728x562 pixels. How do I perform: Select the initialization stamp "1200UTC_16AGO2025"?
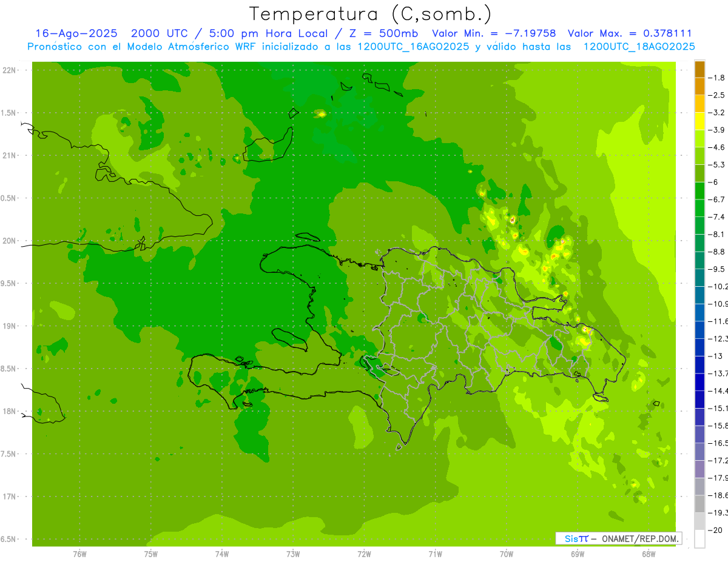pos(412,47)
